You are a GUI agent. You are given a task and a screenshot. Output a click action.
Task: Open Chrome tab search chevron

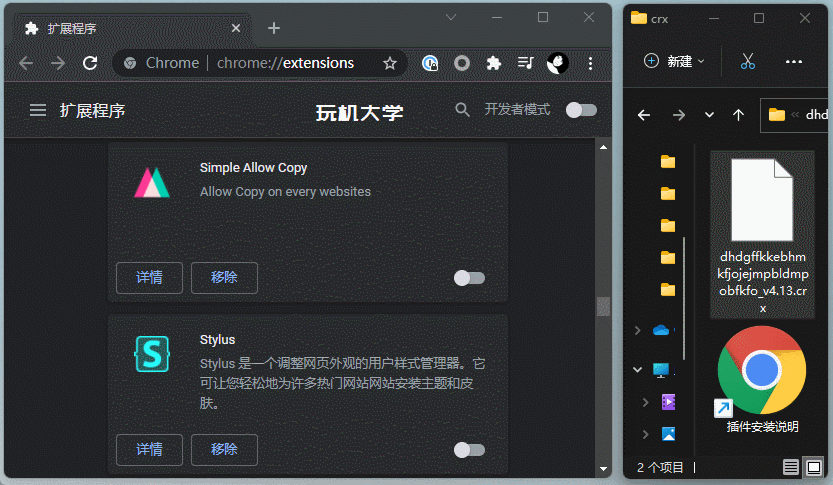pos(451,18)
